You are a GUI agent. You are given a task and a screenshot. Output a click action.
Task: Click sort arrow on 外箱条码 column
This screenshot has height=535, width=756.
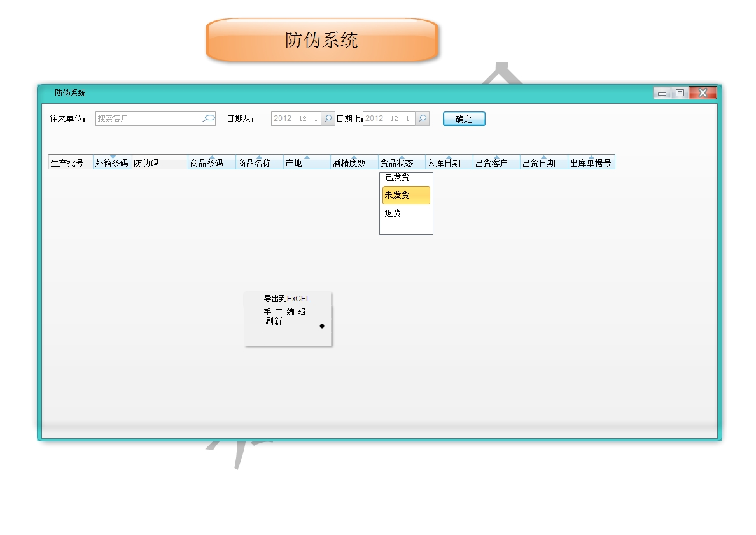pos(113,157)
